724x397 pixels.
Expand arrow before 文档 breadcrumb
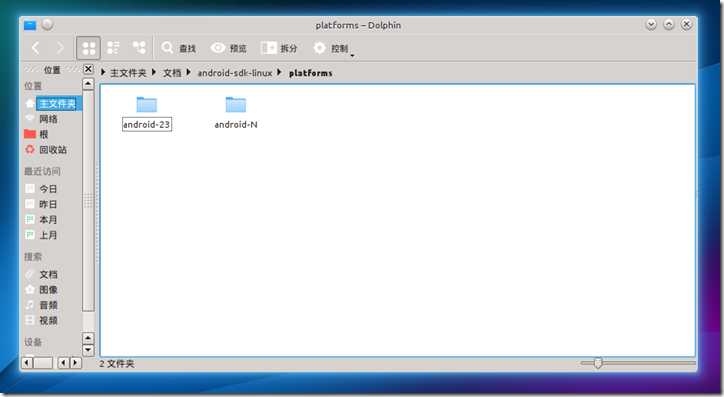[x=154, y=72]
